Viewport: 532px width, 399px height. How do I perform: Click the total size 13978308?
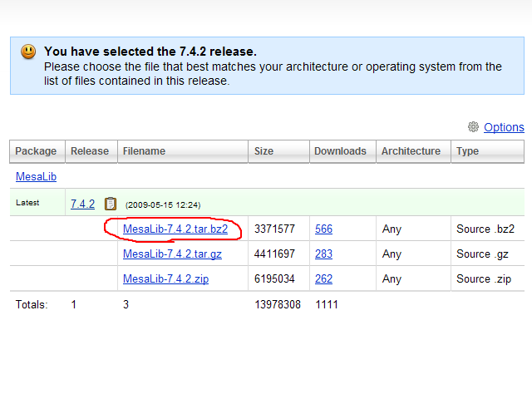pyautogui.click(x=278, y=304)
